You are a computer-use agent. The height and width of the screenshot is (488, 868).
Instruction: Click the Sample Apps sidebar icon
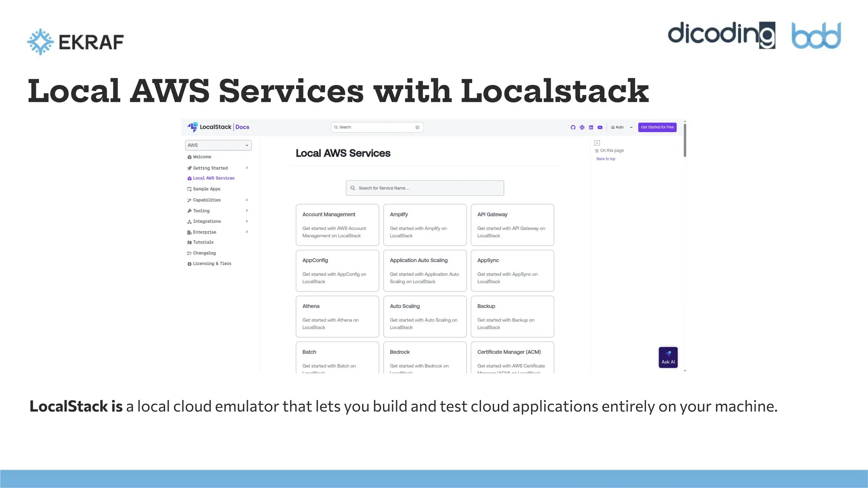189,189
